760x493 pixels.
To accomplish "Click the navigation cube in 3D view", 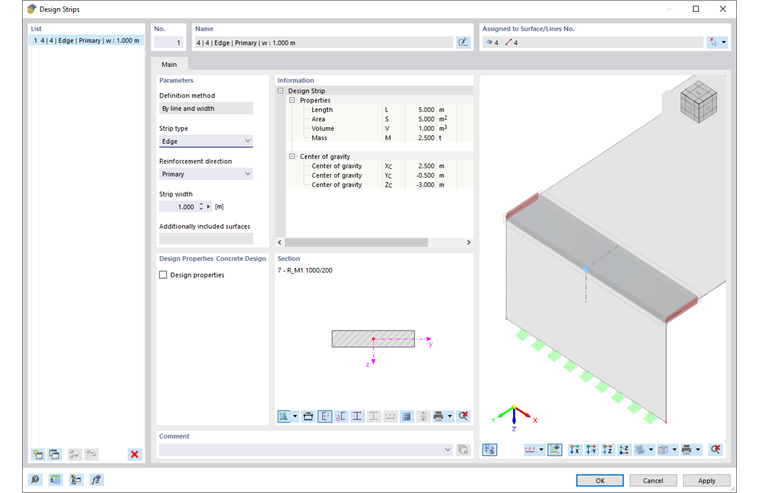I will [x=698, y=101].
